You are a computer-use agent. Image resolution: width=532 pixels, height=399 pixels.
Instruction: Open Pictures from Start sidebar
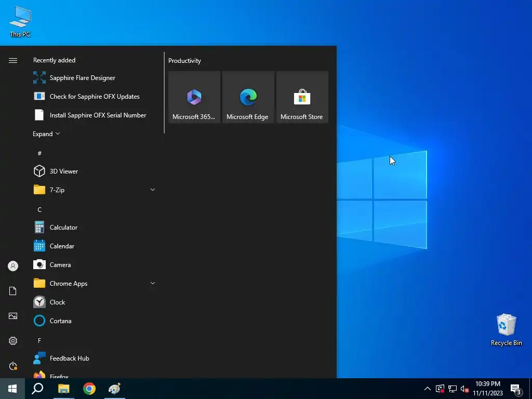[x=13, y=316]
